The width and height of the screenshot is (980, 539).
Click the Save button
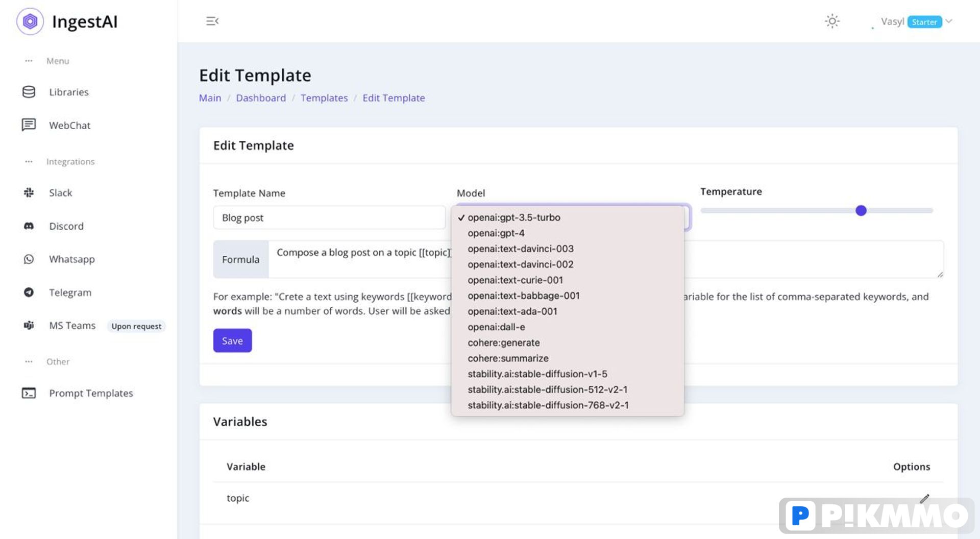point(232,340)
